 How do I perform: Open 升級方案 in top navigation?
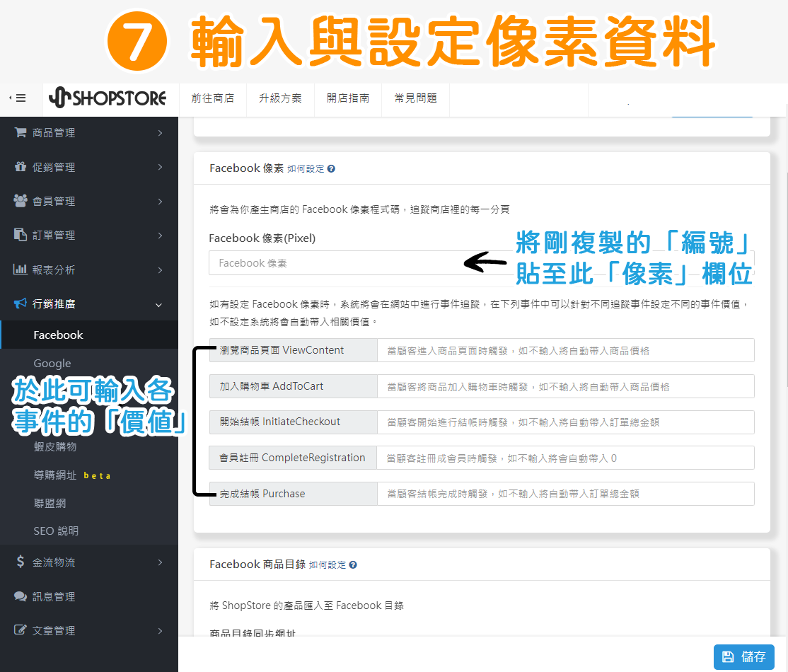[x=280, y=98]
